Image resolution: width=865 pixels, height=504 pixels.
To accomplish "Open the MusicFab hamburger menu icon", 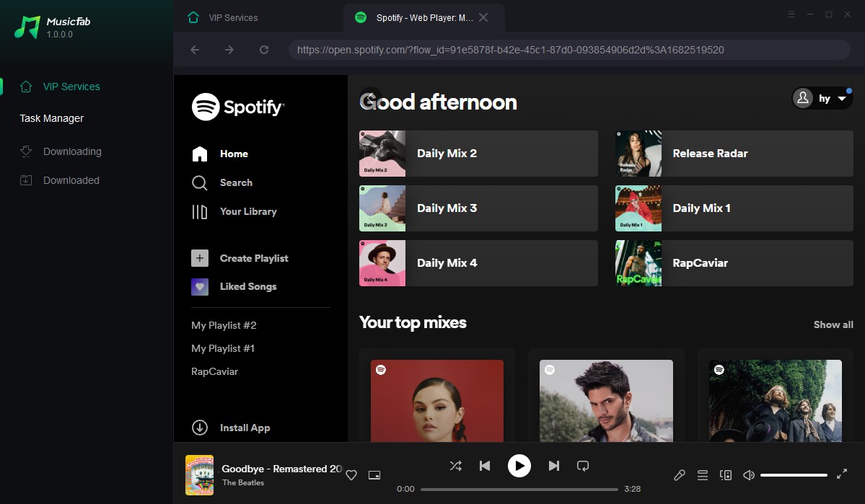I will 791,14.
